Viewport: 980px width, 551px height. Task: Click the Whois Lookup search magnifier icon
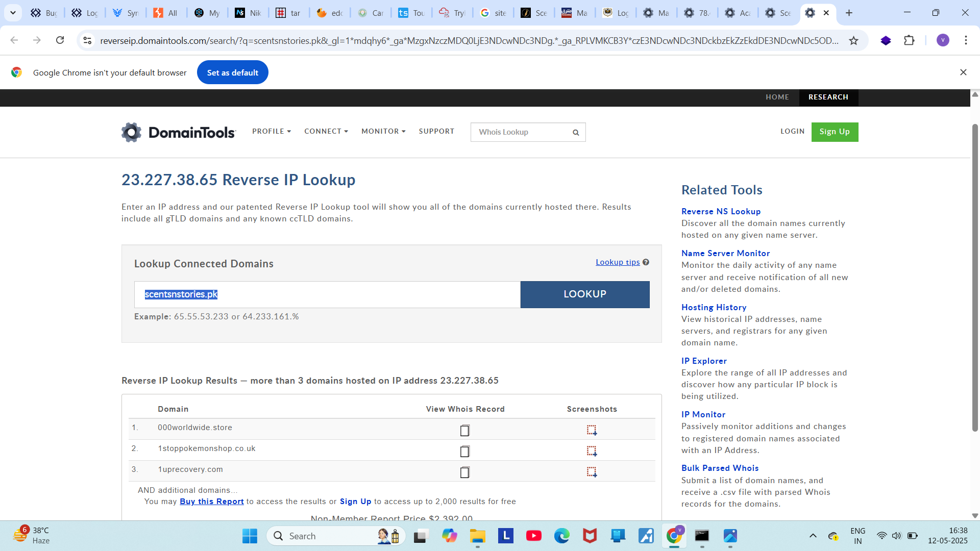tap(576, 133)
